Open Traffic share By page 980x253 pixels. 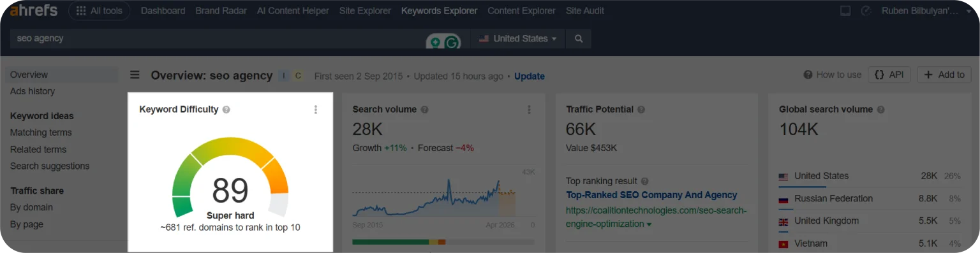27,224
